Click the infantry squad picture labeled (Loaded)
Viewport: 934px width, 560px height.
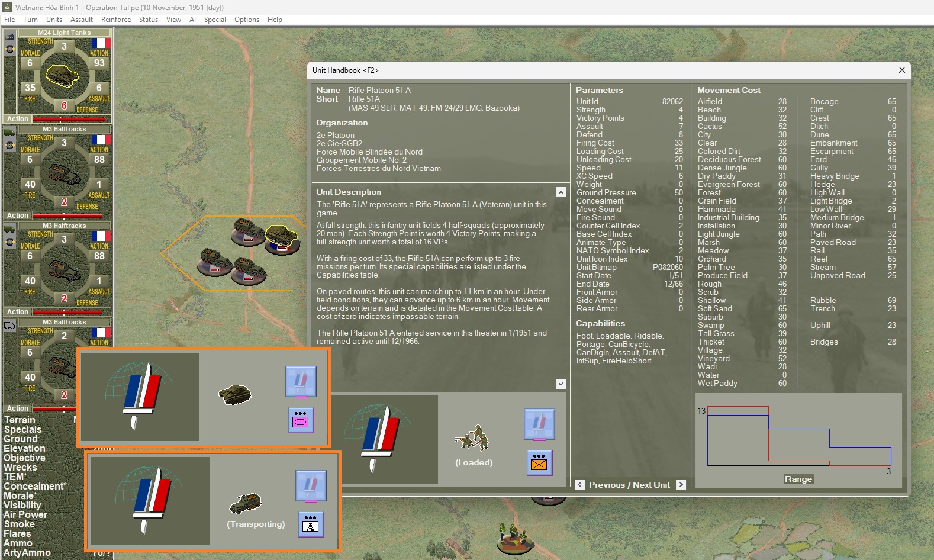474,439
